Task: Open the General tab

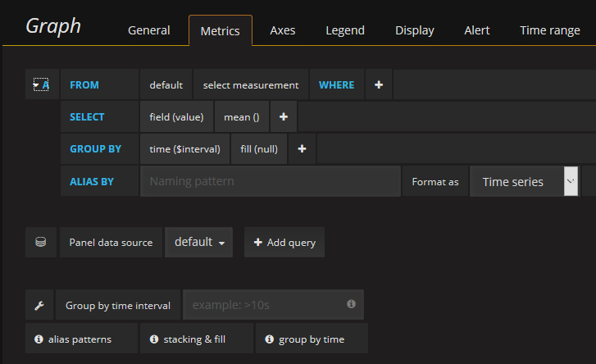Action: (148, 30)
